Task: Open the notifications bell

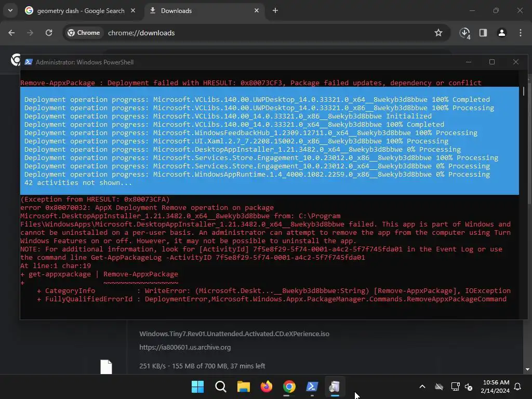Action: [x=518, y=387]
